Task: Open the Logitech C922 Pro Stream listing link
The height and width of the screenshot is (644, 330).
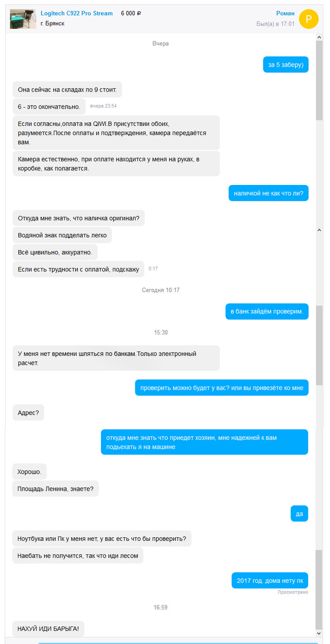Action: (x=77, y=13)
